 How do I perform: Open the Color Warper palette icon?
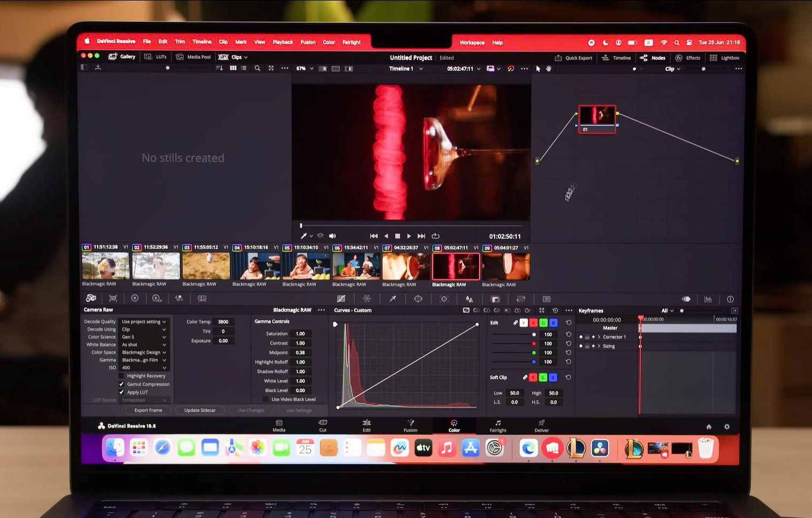367,299
